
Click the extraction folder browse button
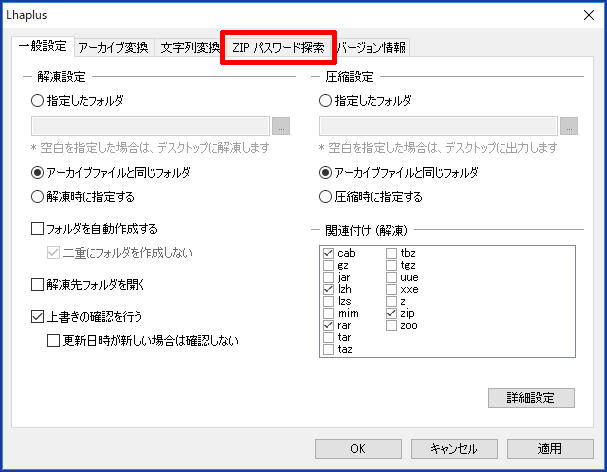pyautogui.click(x=281, y=126)
